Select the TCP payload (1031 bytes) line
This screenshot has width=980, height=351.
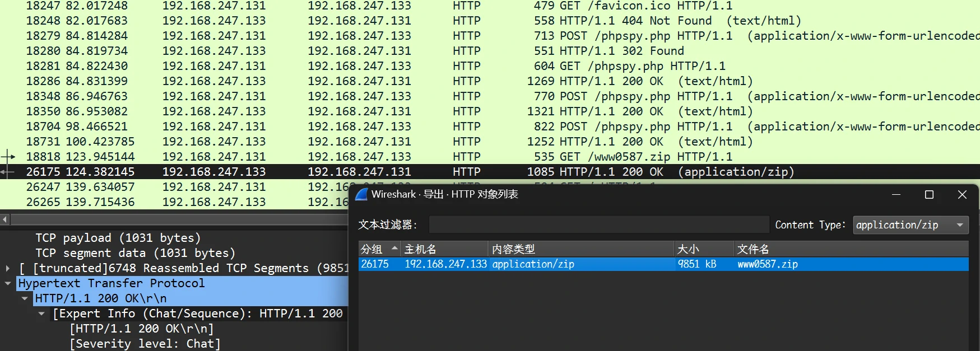118,238
